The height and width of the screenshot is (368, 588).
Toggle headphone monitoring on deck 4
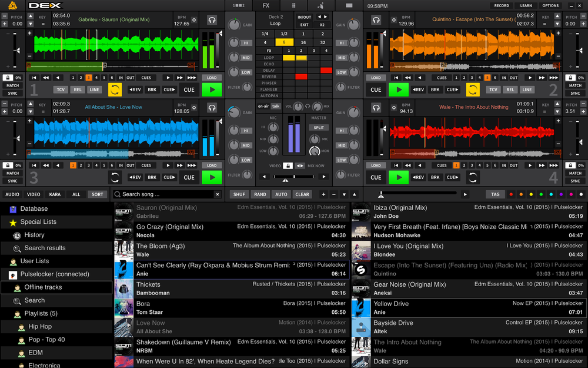[x=376, y=108]
